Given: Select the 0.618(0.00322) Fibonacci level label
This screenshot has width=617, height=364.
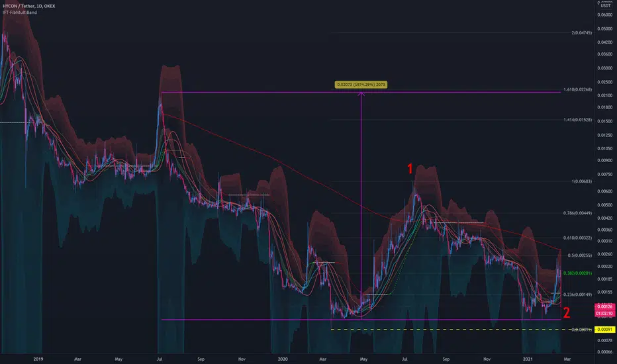Looking at the screenshot, I should pos(577,238).
